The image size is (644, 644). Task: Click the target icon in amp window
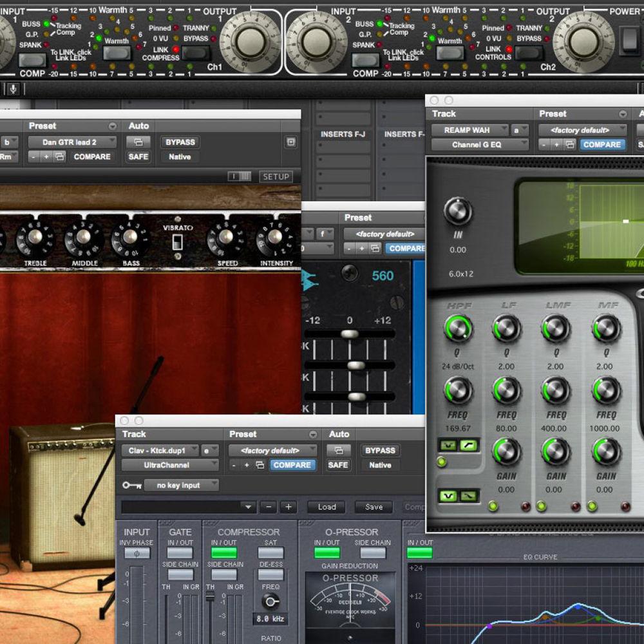click(290, 142)
